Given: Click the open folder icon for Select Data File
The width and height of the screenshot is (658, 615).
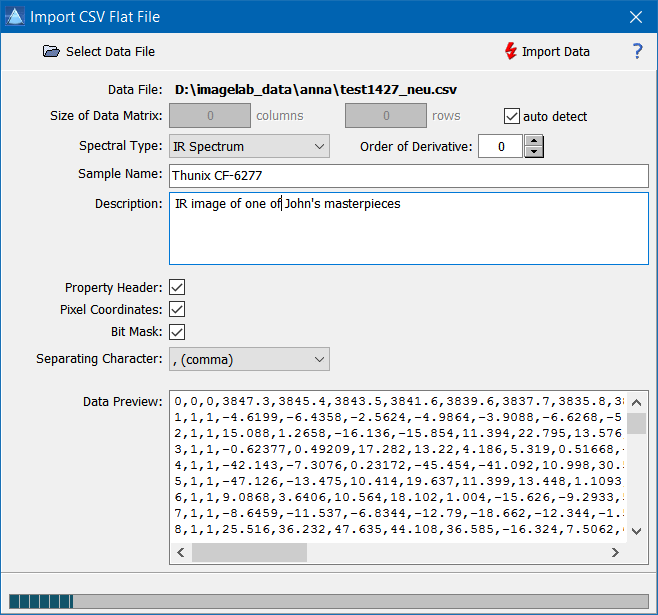Looking at the screenshot, I should pos(51,51).
